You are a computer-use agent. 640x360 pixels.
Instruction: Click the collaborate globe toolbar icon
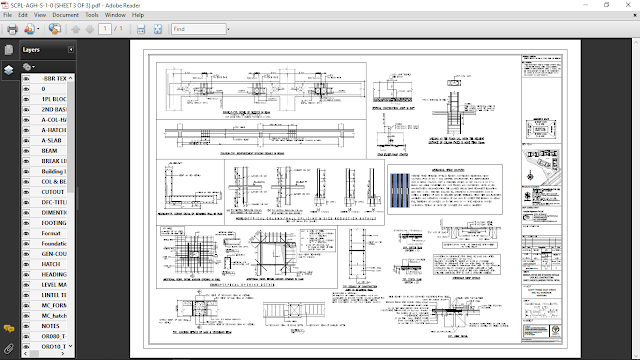tap(54, 29)
